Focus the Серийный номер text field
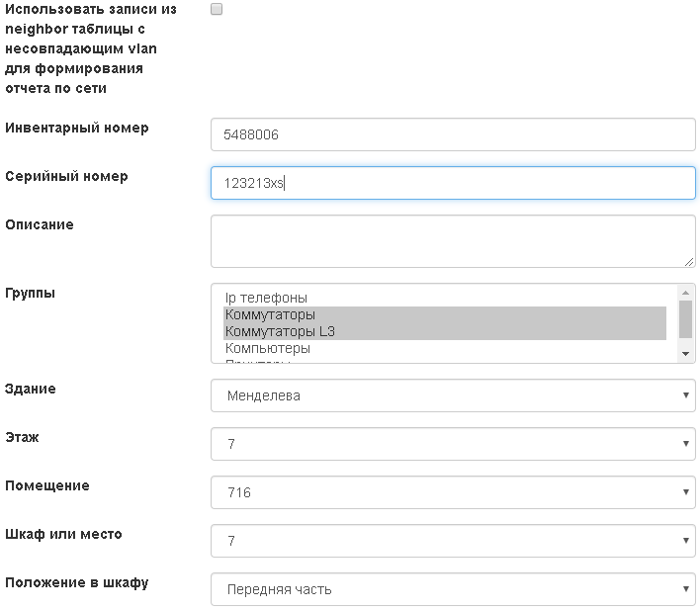The height and width of the screenshot is (611, 700). [453, 183]
